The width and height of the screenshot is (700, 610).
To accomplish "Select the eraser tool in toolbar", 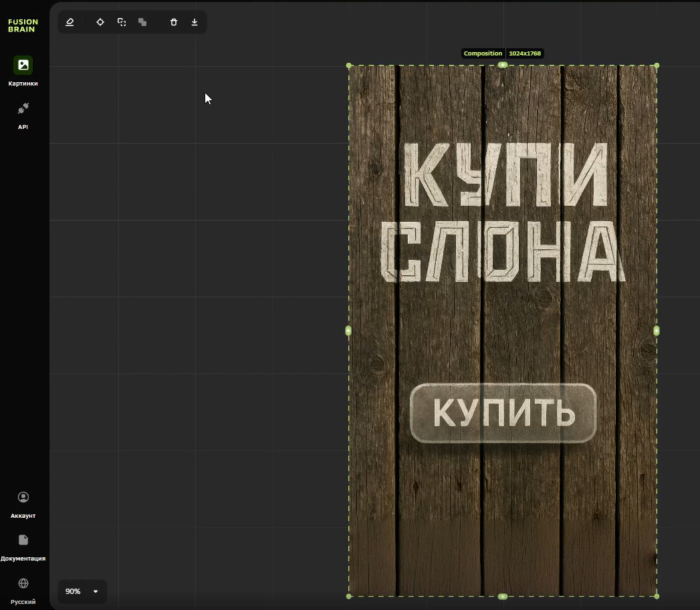I will tap(70, 22).
